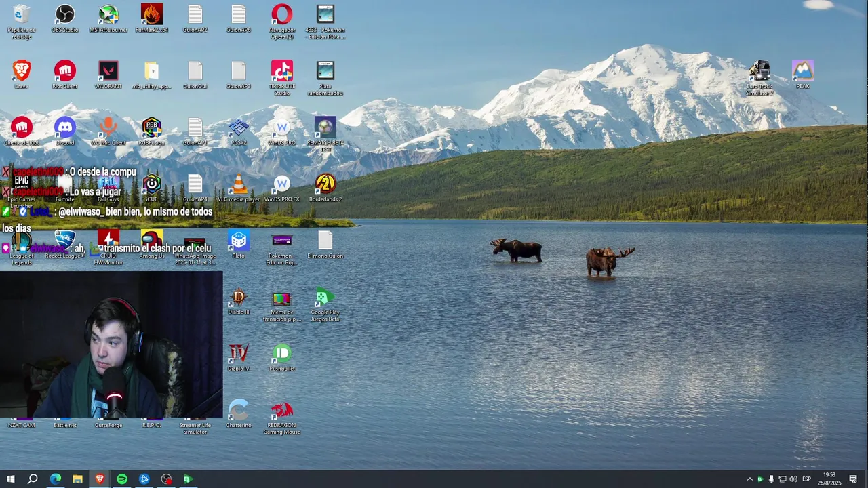Screen dimensions: 868x488
Task: Launch Euro Truck Simulator 2 shortcut
Action: (x=759, y=78)
